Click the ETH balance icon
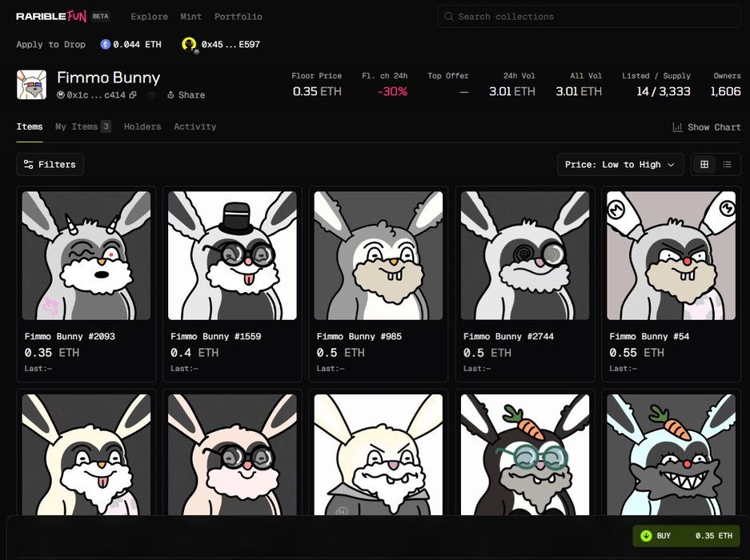The width and height of the screenshot is (750, 560). point(105,44)
